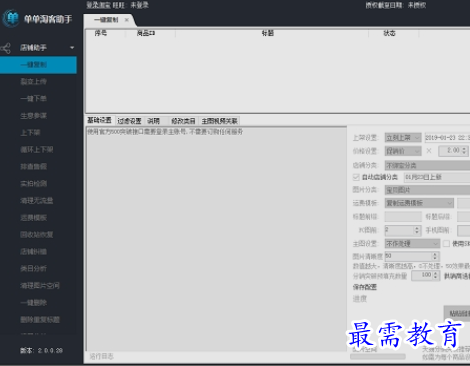Toggle the checkbox right of 主图设置 dropdown

446,244
